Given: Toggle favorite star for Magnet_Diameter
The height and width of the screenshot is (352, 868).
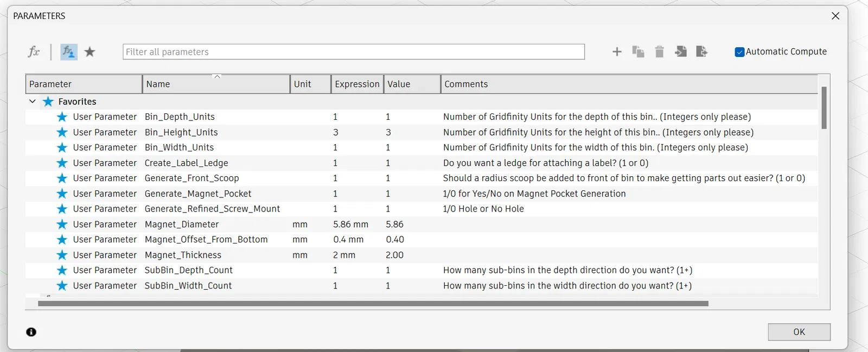Looking at the screenshot, I should (x=62, y=224).
